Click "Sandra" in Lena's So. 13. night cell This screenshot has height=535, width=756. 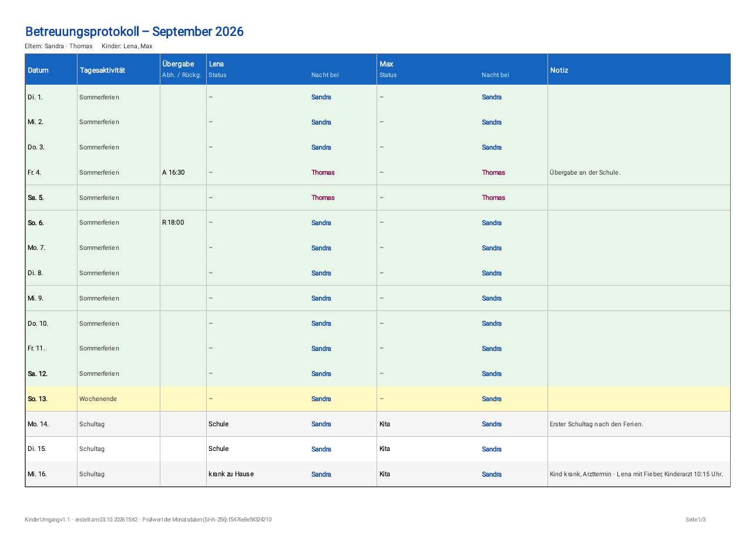(321, 399)
